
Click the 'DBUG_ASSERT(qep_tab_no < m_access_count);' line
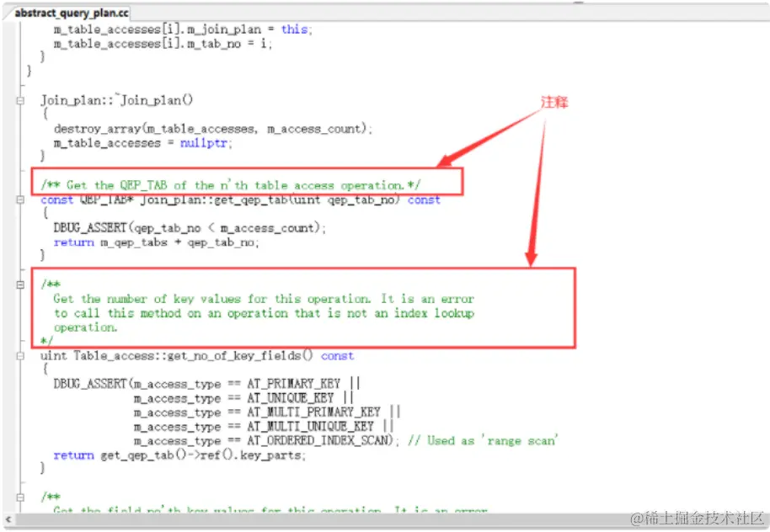pos(190,228)
